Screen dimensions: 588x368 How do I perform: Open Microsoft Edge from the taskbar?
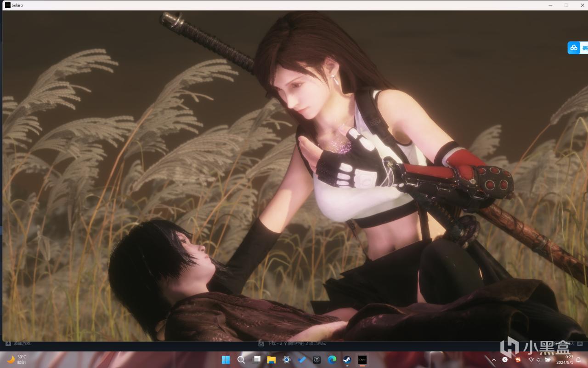pos(332,360)
